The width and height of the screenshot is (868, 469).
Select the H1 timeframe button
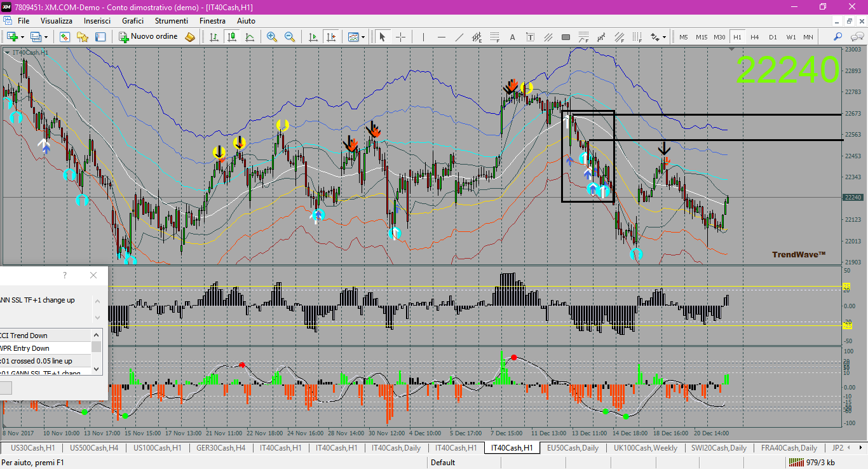coord(737,37)
